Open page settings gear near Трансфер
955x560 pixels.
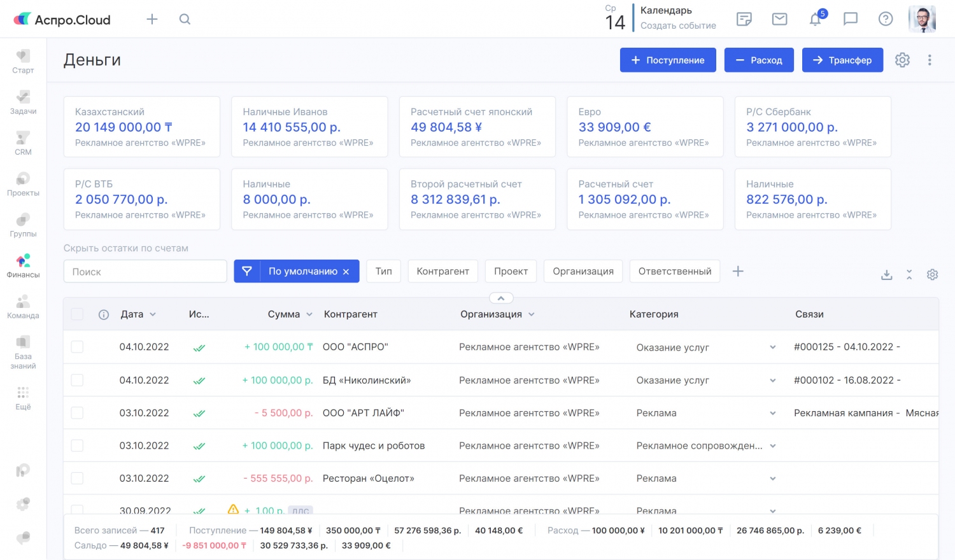point(902,60)
